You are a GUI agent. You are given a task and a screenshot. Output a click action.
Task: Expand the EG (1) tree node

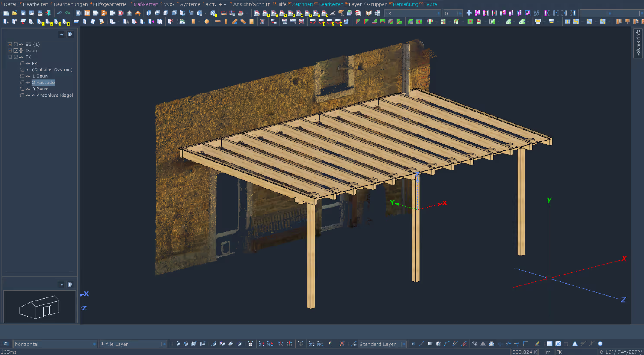click(10, 44)
